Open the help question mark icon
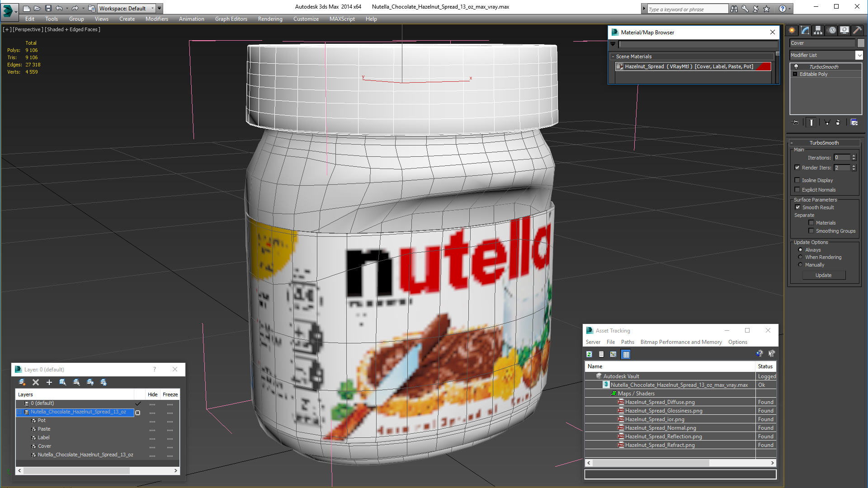 (x=783, y=9)
